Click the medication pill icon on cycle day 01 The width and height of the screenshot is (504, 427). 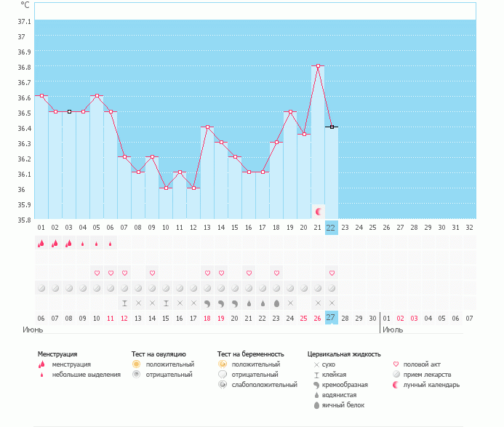[x=41, y=288]
